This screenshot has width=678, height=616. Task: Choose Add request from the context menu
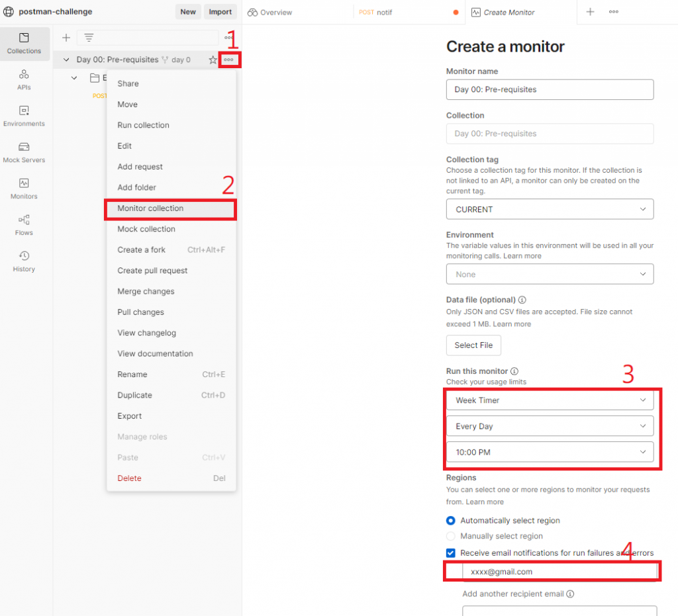coord(171,166)
